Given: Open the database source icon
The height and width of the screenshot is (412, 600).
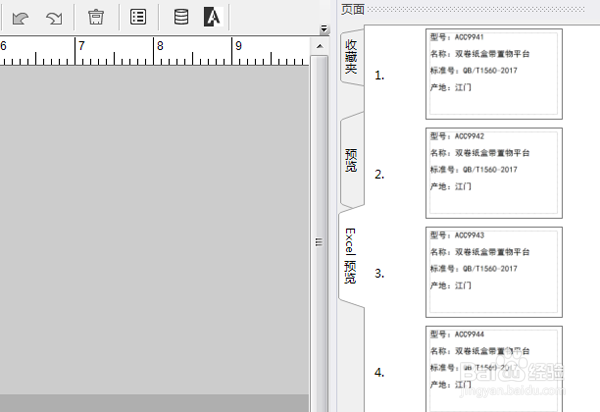Looking at the screenshot, I should click(181, 17).
